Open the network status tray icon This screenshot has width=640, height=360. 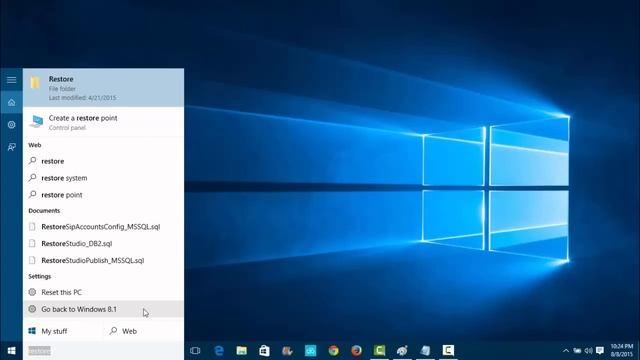577,351
